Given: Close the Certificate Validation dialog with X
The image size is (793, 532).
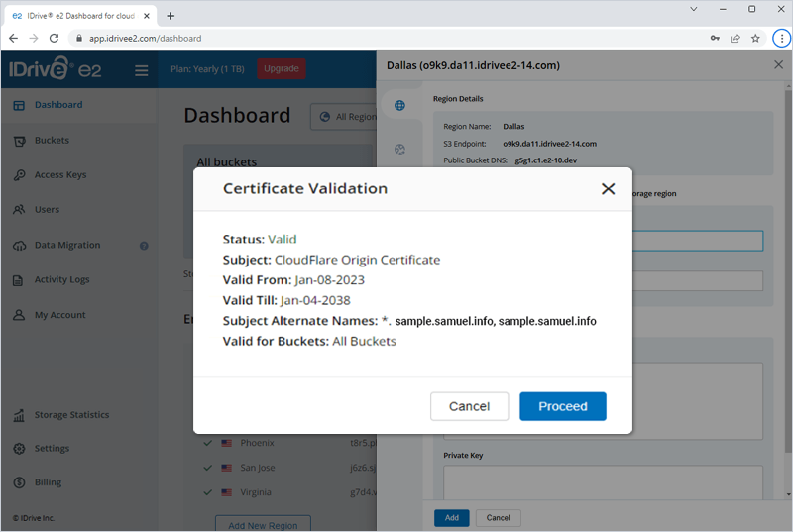Looking at the screenshot, I should click(608, 189).
